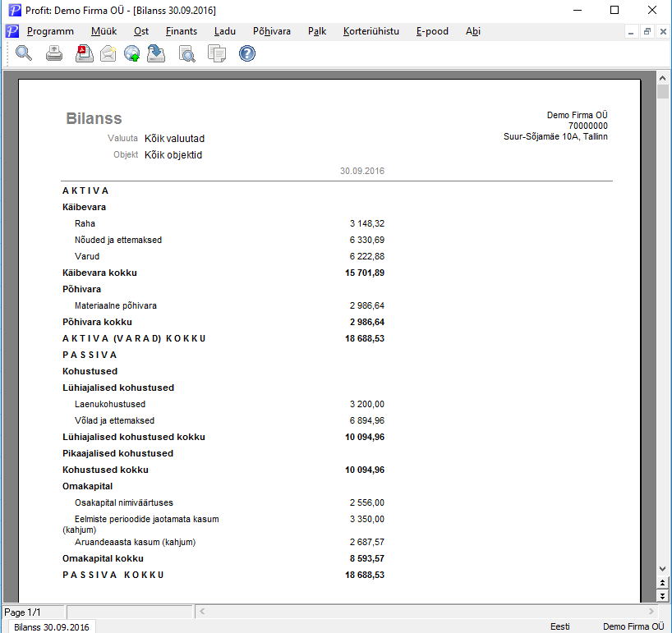
Task: Open the Finants menu
Action: tap(182, 31)
